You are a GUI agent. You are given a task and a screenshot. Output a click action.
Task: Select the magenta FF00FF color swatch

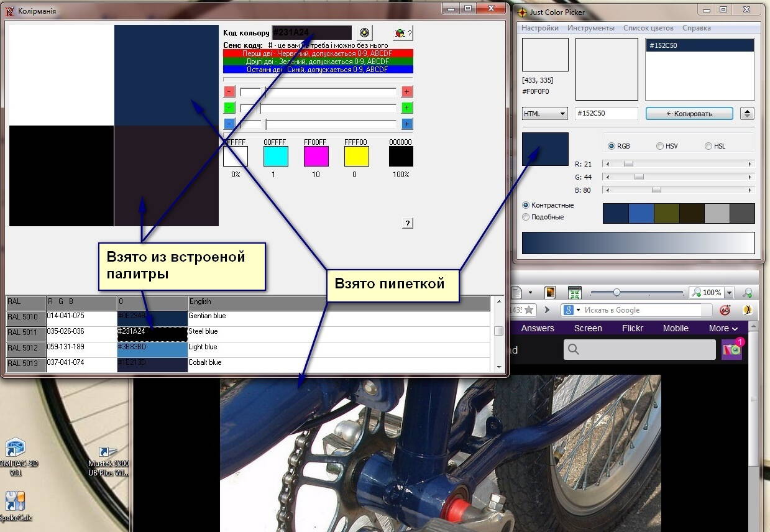tap(316, 156)
